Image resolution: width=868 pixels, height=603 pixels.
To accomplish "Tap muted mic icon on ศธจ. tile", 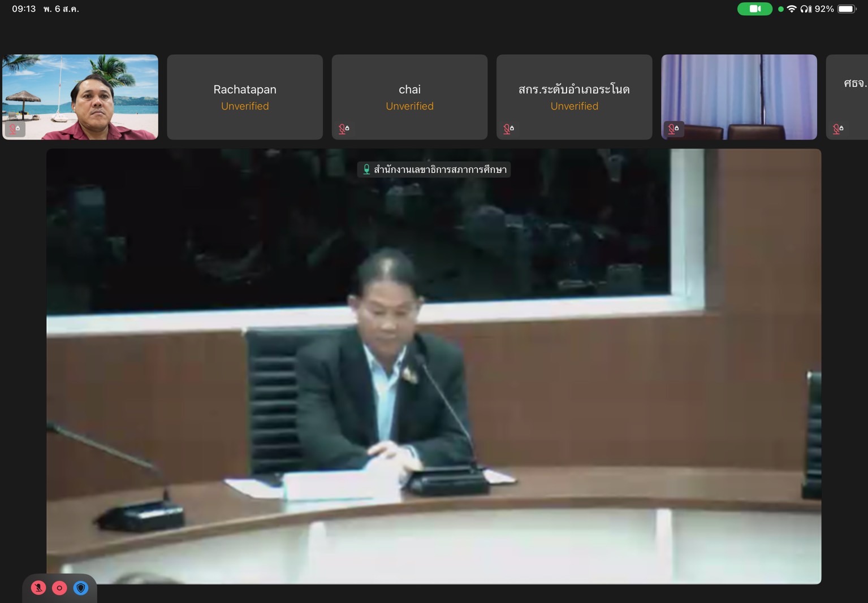I will (x=838, y=129).
